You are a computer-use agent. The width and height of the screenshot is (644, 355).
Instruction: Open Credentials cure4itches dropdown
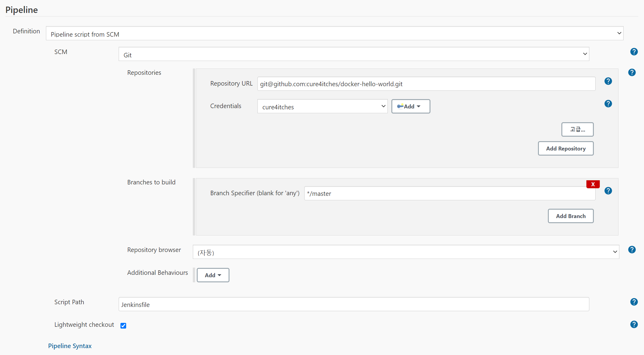tap(322, 106)
